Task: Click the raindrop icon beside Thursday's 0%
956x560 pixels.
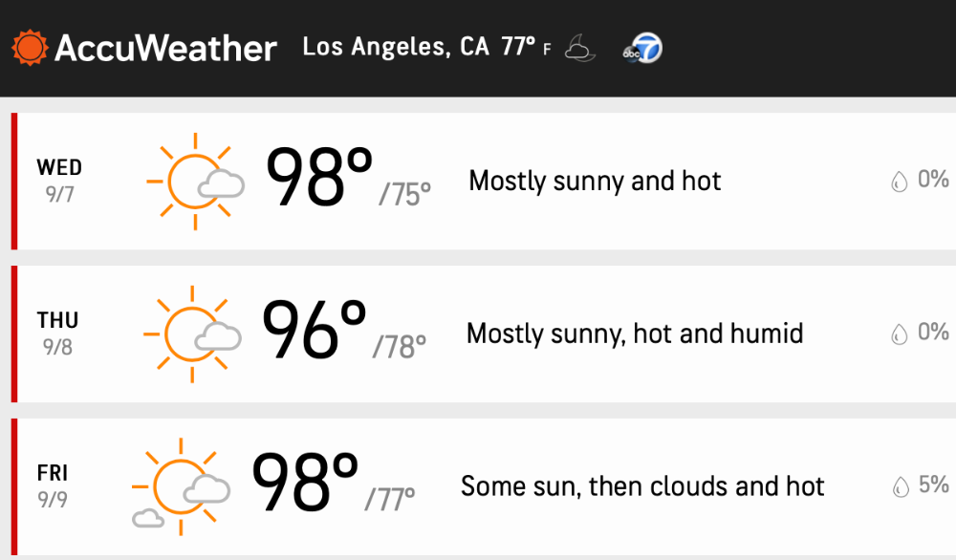Action: pos(900,334)
